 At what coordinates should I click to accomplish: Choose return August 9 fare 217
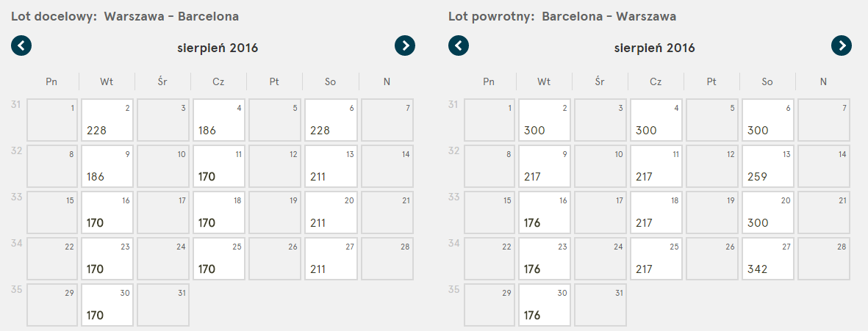(545, 167)
